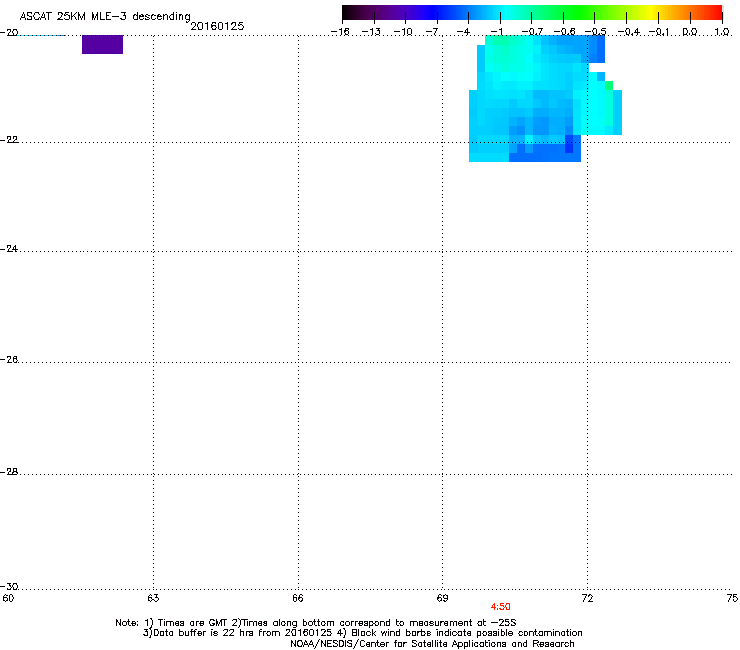The image size is (740, 650).
Task: Click the latitude axis label '-22'
Action: 9,140
